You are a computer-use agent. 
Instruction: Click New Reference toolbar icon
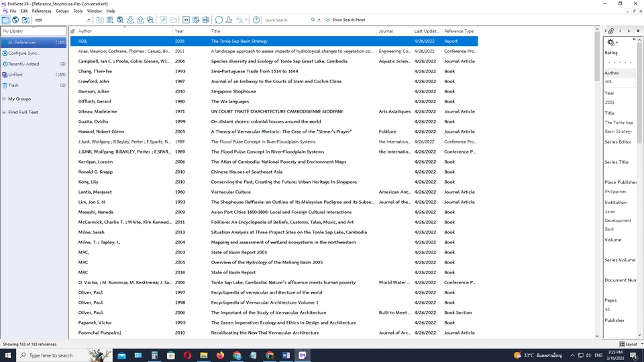[110, 19]
